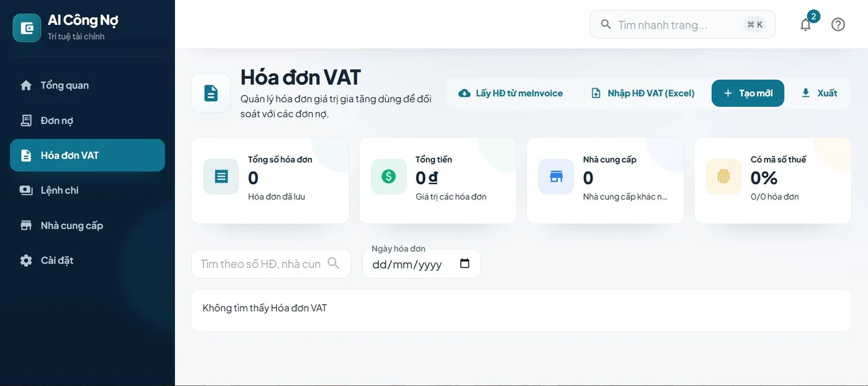Open the calendar picker icon in date field
Image resolution: width=868 pixels, height=386 pixels.
click(465, 264)
